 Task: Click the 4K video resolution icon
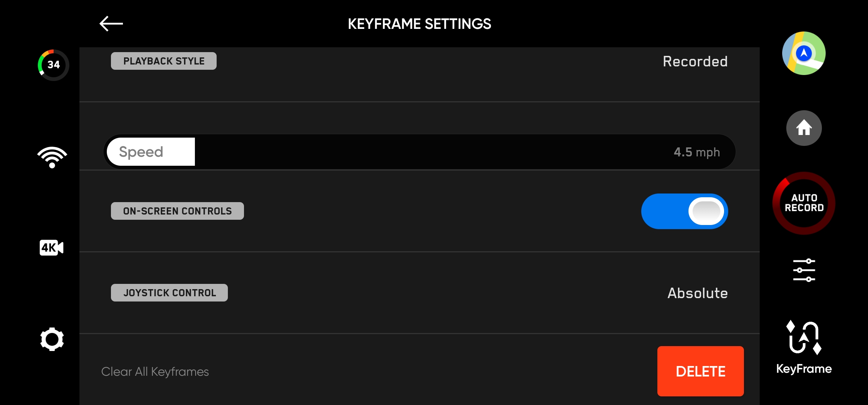[51, 247]
